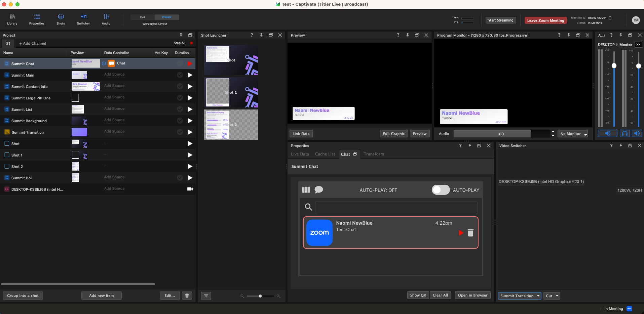Click the headphones monitor icon
This screenshot has width=644, height=314.
click(x=624, y=133)
